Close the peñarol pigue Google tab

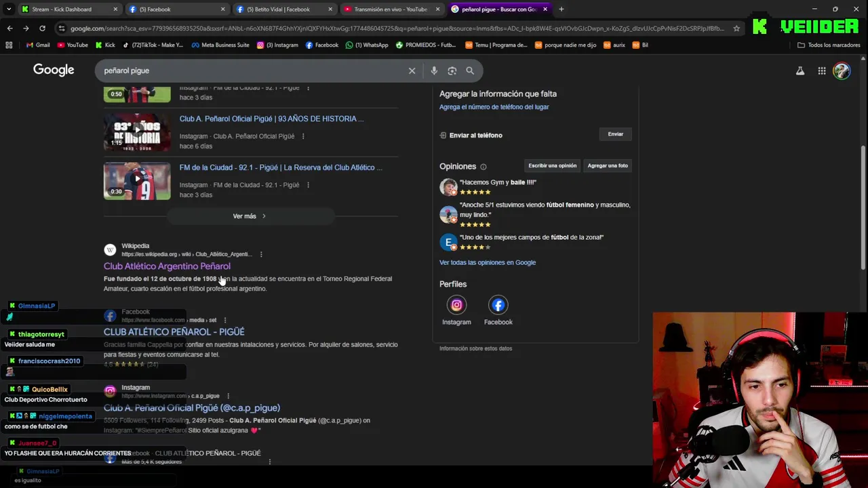pos(545,9)
